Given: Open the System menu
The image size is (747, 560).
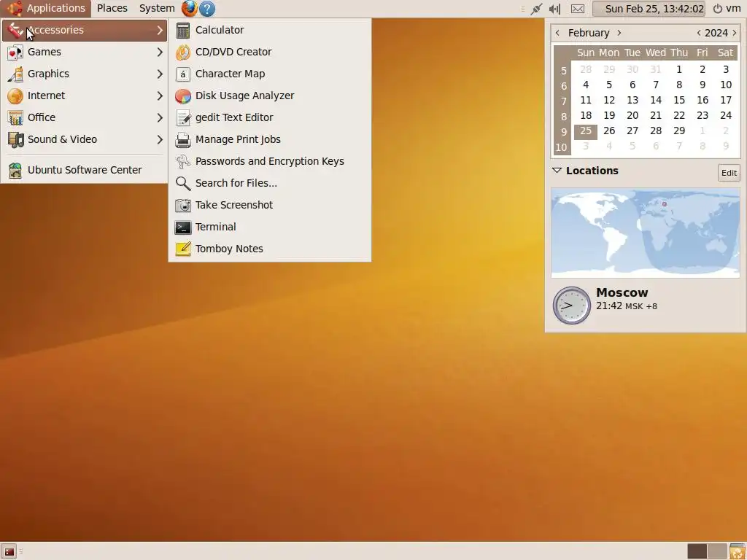Looking at the screenshot, I should 157,8.
